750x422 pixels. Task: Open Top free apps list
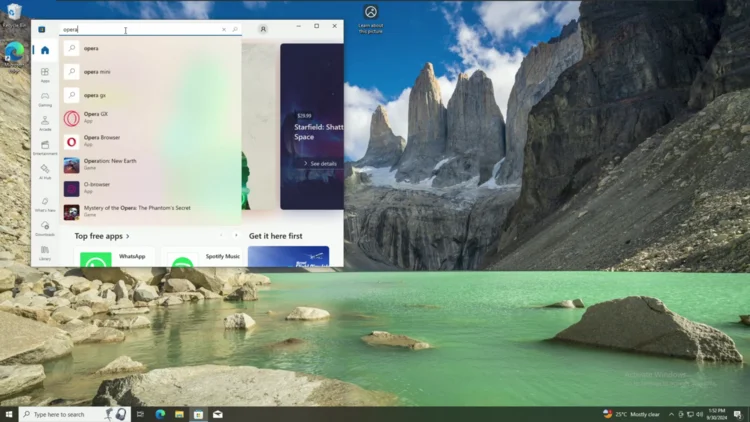(x=102, y=236)
